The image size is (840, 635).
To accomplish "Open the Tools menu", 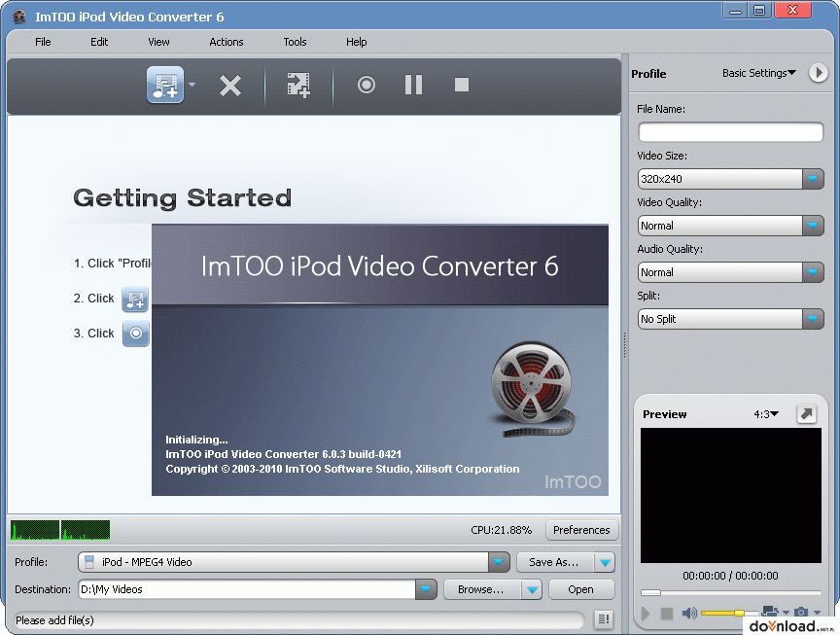I will point(295,42).
